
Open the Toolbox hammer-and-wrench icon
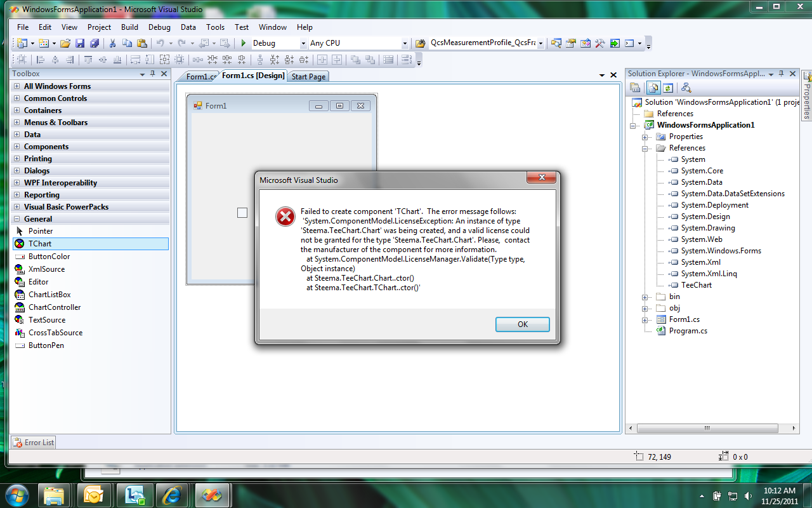600,43
